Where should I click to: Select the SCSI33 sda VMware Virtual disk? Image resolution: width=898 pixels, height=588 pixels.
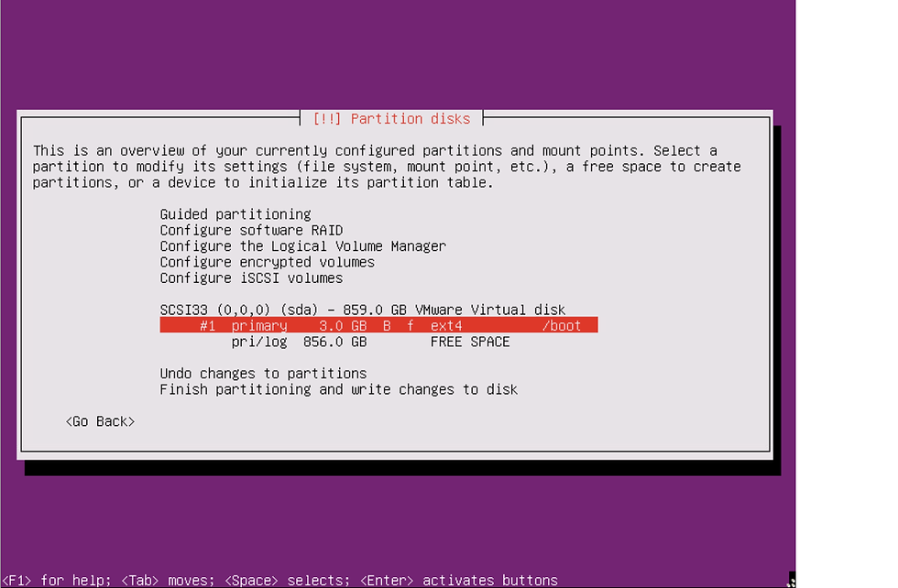pyautogui.click(x=363, y=310)
